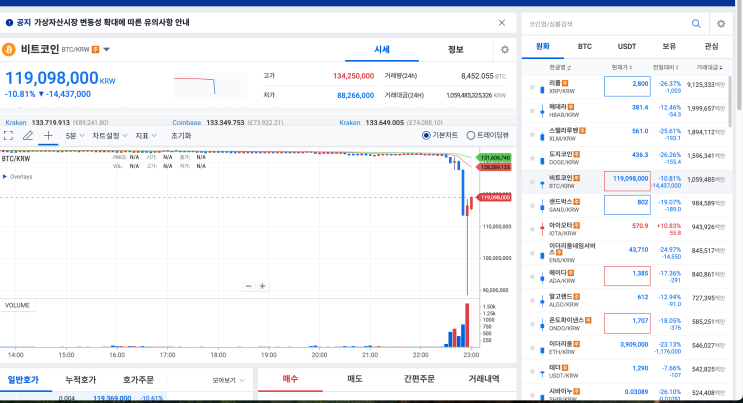Switch to the 시세 tab

pos(382,49)
